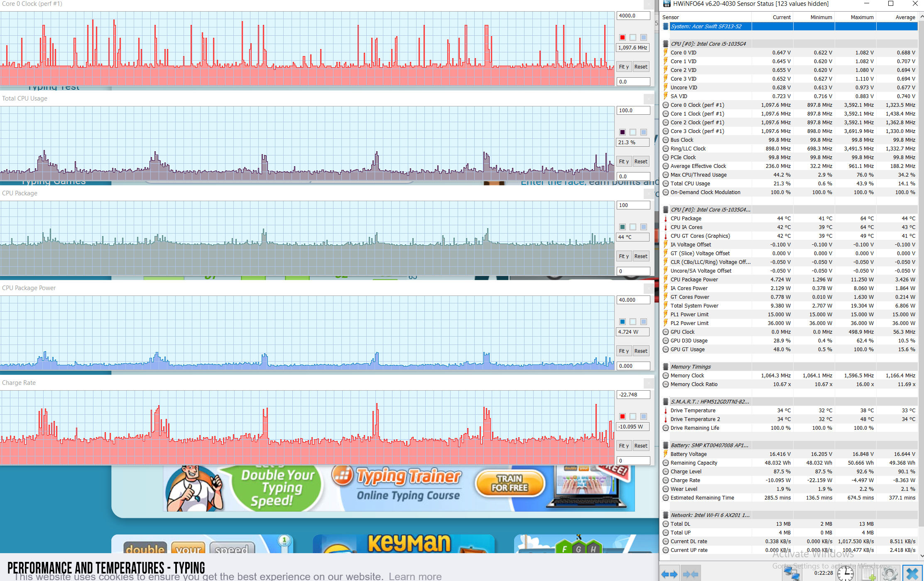The width and height of the screenshot is (924, 581).
Task: Pick dark purple swatch in Total CPU Usage
Action: point(623,132)
